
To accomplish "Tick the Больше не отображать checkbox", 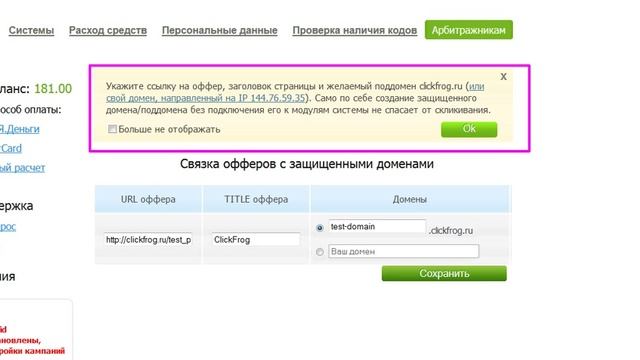I will 112,129.
